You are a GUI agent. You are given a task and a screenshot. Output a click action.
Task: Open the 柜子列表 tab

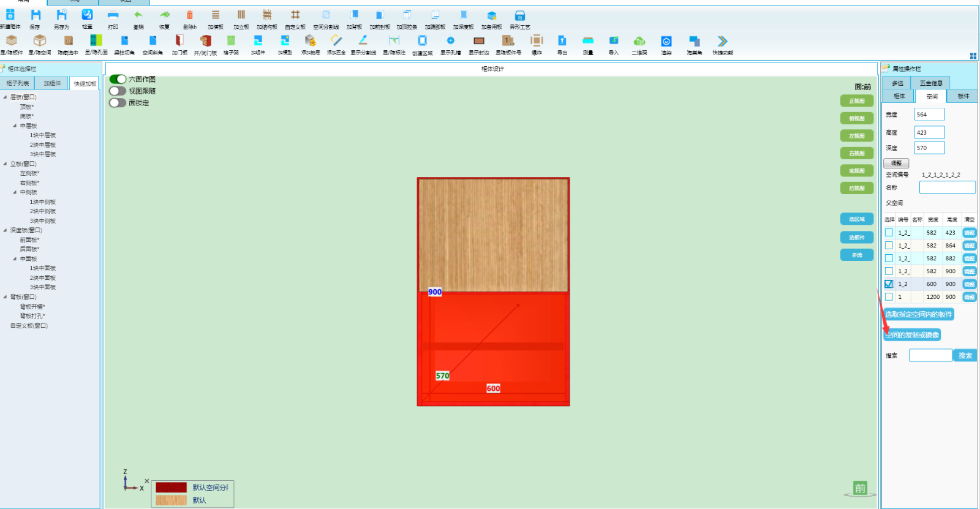click(18, 83)
